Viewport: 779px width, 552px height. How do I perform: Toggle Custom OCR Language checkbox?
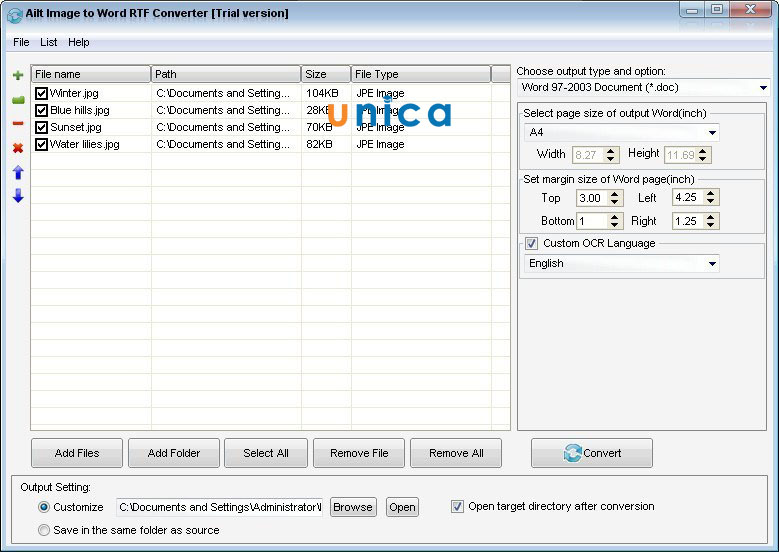531,243
